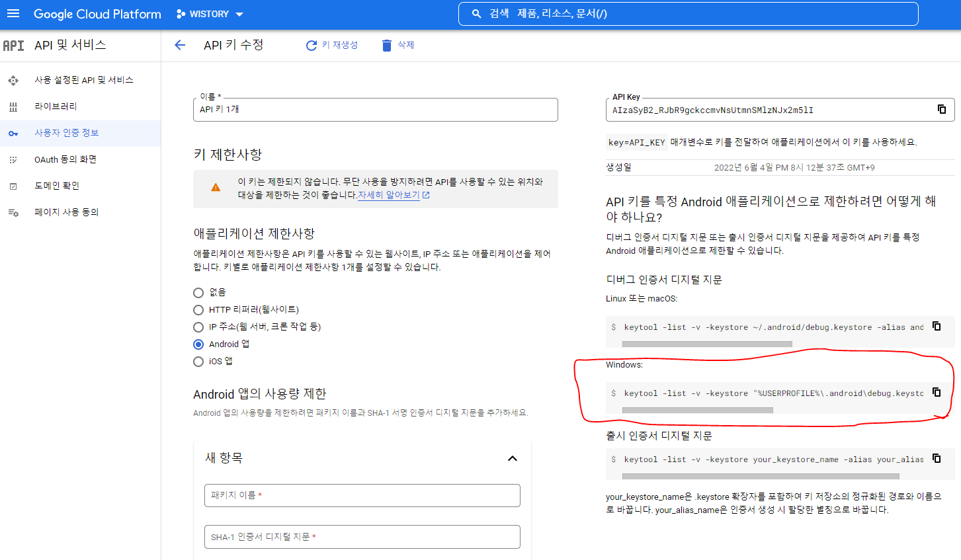Click the 'key=API_KEY' code snippet
This screenshot has width=961, height=560.
click(x=636, y=142)
